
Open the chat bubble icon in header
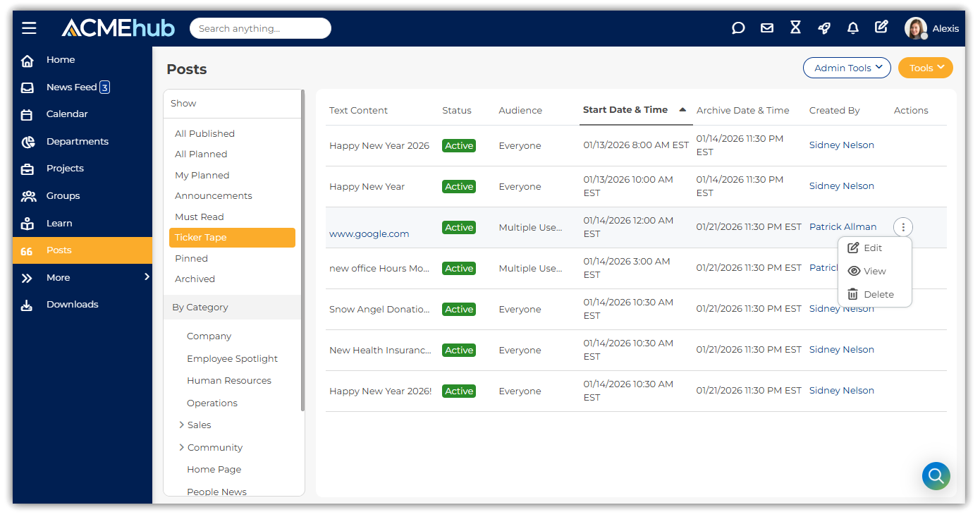point(738,28)
